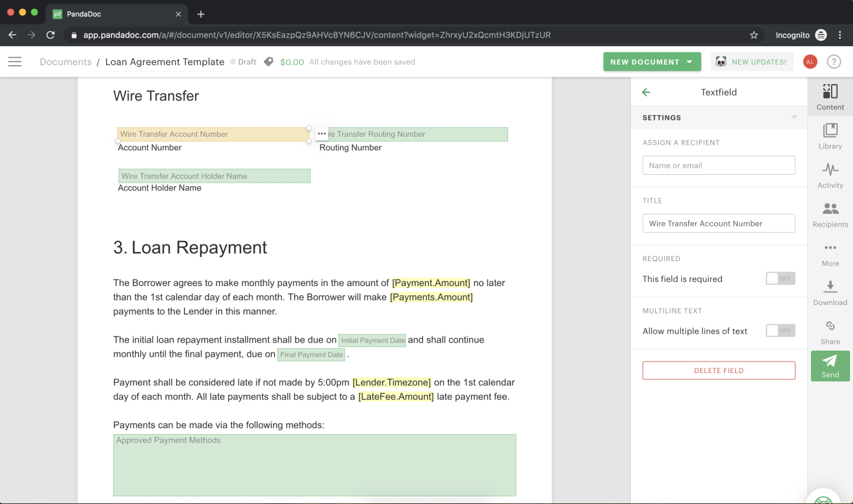Click the 'All changes have been saved' status
This screenshot has height=504, width=853.
coord(362,61)
